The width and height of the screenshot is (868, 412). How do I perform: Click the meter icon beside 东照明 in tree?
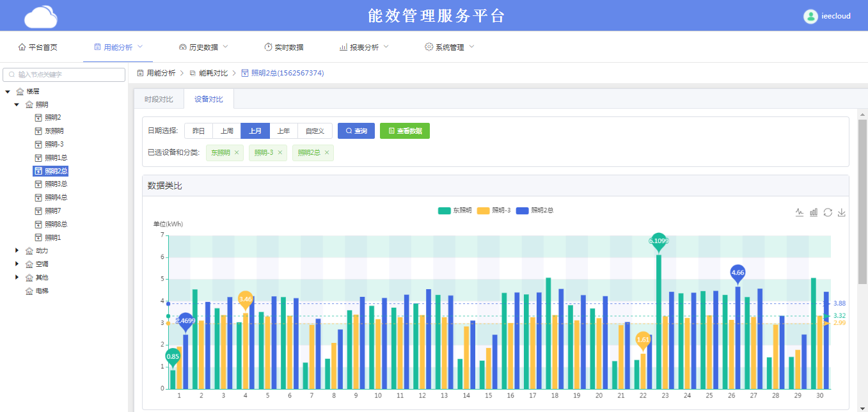pyautogui.click(x=38, y=131)
